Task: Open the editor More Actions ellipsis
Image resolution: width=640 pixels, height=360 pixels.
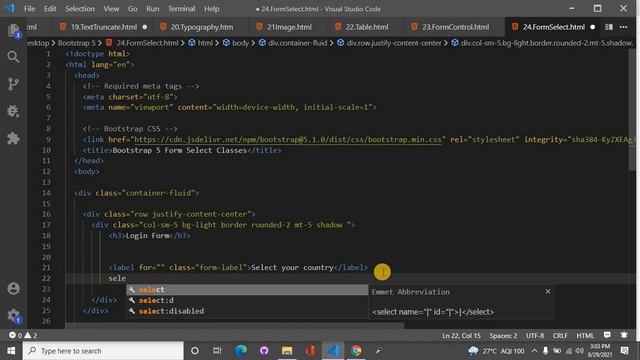Action: point(623,27)
